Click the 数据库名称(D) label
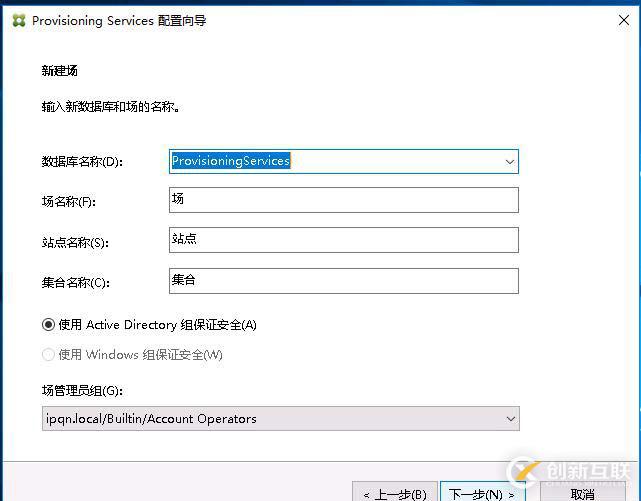The width and height of the screenshot is (641, 501). [81, 162]
